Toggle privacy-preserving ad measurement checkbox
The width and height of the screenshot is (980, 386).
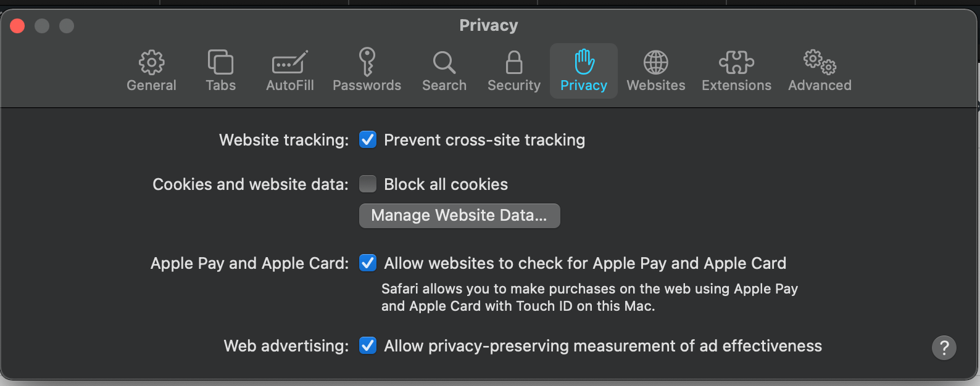click(368, 346)
